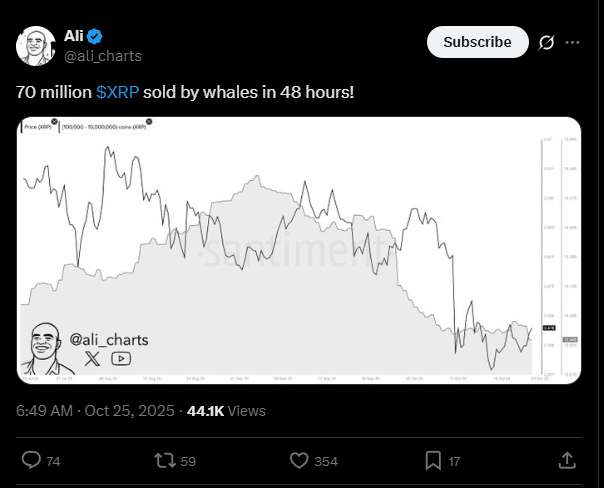Screen dimensions: 604x488
Task: Open the share icon menu
Action: pyautogui.click(x=566, y=460)
